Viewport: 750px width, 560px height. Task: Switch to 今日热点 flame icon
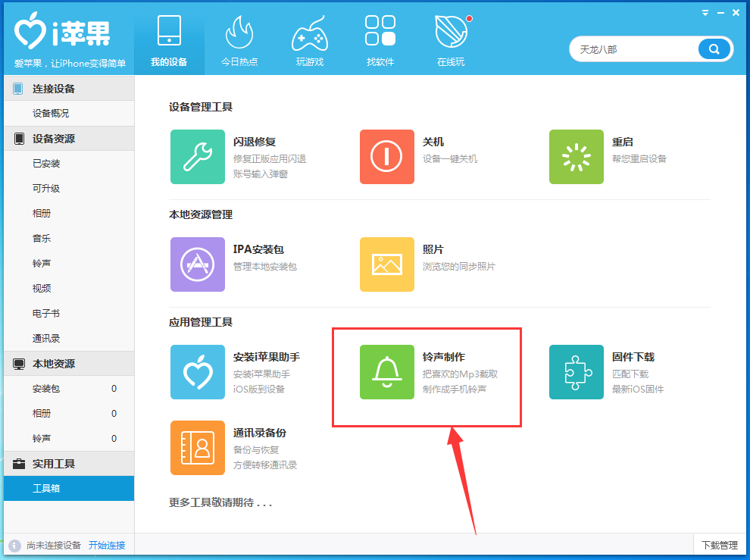[239, 38]
